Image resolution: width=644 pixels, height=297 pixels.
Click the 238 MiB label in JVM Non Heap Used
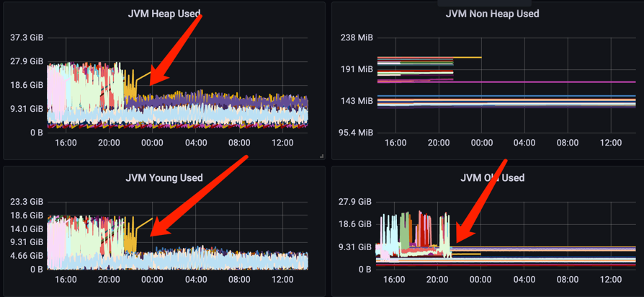pyautogui.click(x=357, y=37)
